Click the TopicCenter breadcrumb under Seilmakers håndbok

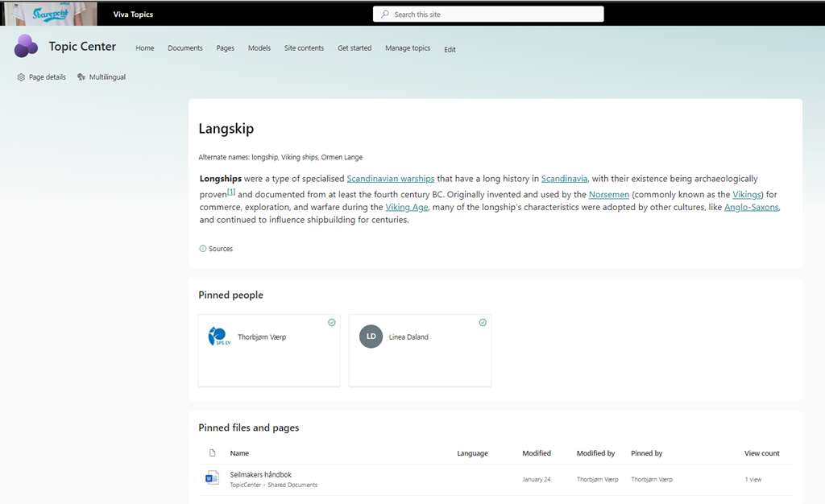click(245, 485)
